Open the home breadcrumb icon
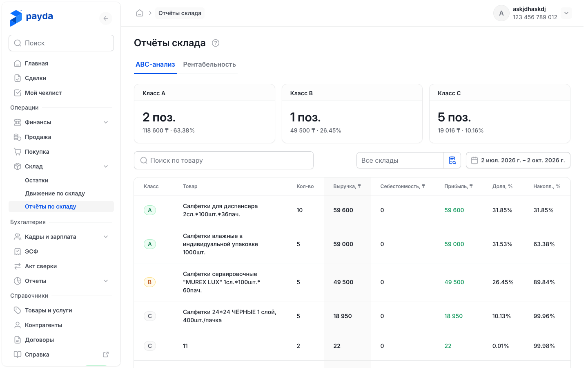 tap(140, 13)
